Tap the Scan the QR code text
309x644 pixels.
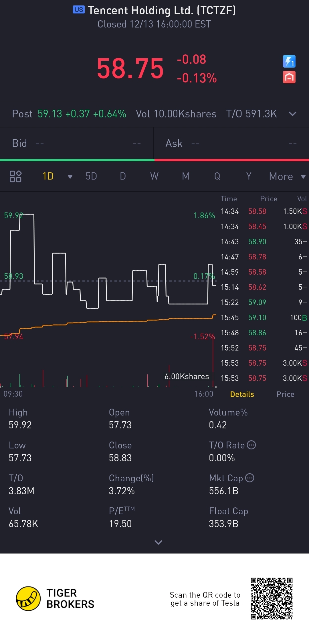(205, 599)
